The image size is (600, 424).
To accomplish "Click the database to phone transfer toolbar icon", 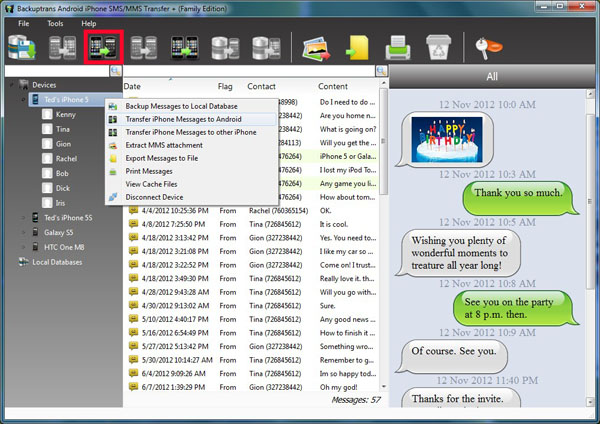I will click(225, 48).
